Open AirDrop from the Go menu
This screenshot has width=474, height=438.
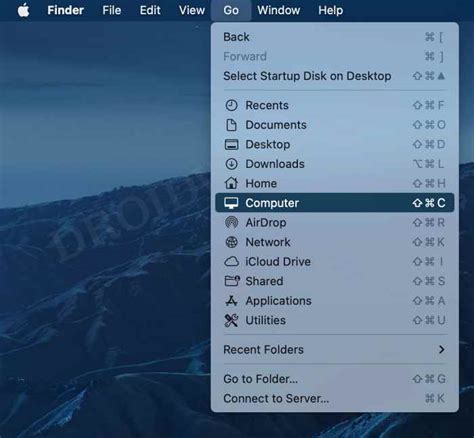(335, 222)
